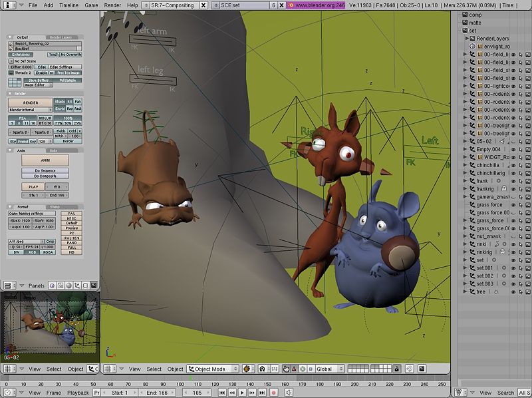Click the current frame field showing 105
Image resolution: width=532 pixels, height=398 pixels.
pos(197,393)
